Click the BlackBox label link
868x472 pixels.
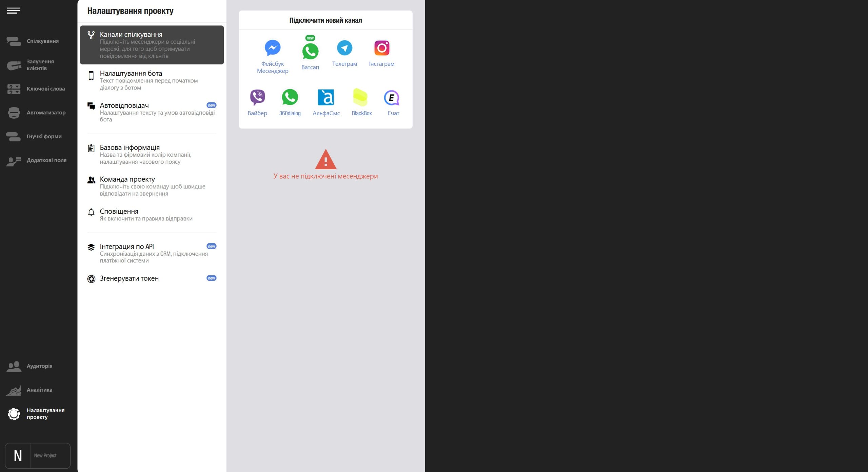pyautogui.click(x=361, y=114)
